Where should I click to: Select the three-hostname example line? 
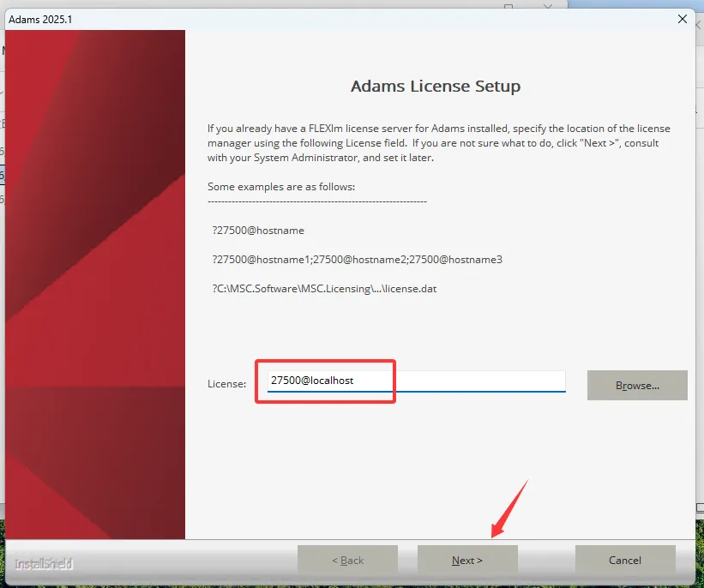click(x=358, y=260)
